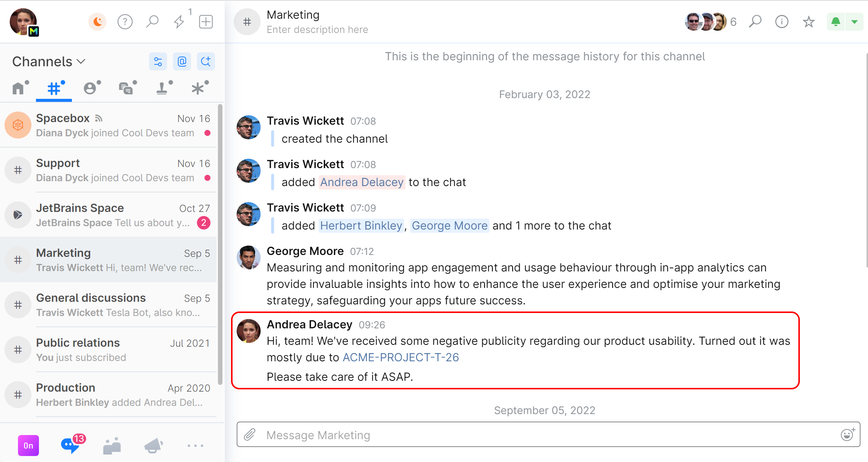The width and height of the screenshot is (868, 462).
Task: Open the ACME-PROJECT-T-26 issue link
Action: pos(401,357)
